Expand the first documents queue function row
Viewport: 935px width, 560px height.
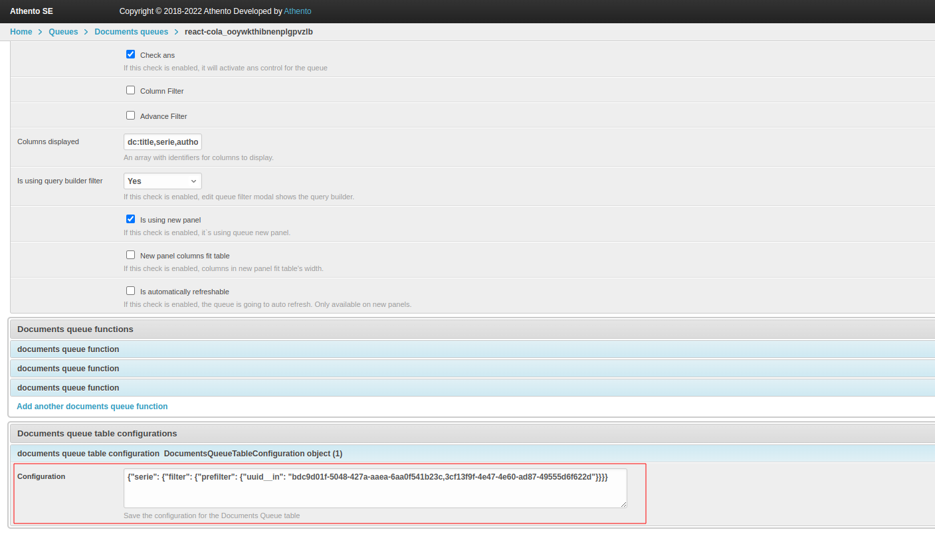(x=68, y=349)
